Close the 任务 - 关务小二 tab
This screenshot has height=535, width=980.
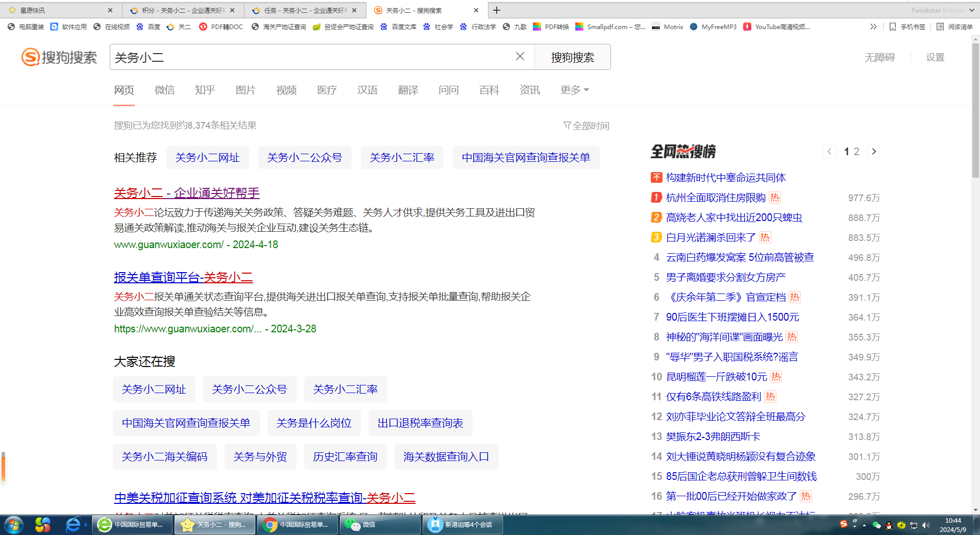pyautogui.click(x=354, y=10)
